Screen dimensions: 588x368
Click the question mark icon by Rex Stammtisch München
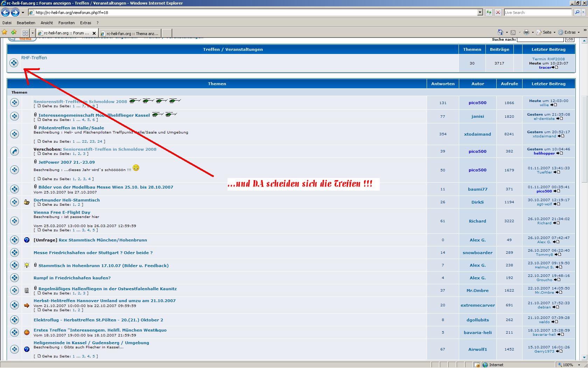click(x=27, y=240)
